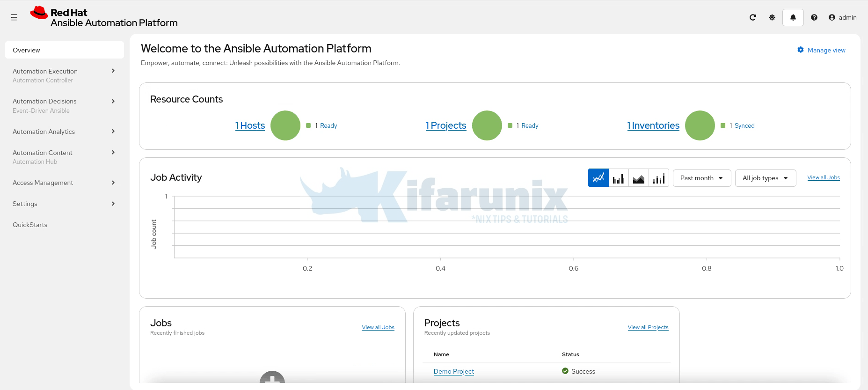Image resolution: width=868 pixels, height=390 pixels.
Task: Open the admin user menu
Action: (842, 17)
